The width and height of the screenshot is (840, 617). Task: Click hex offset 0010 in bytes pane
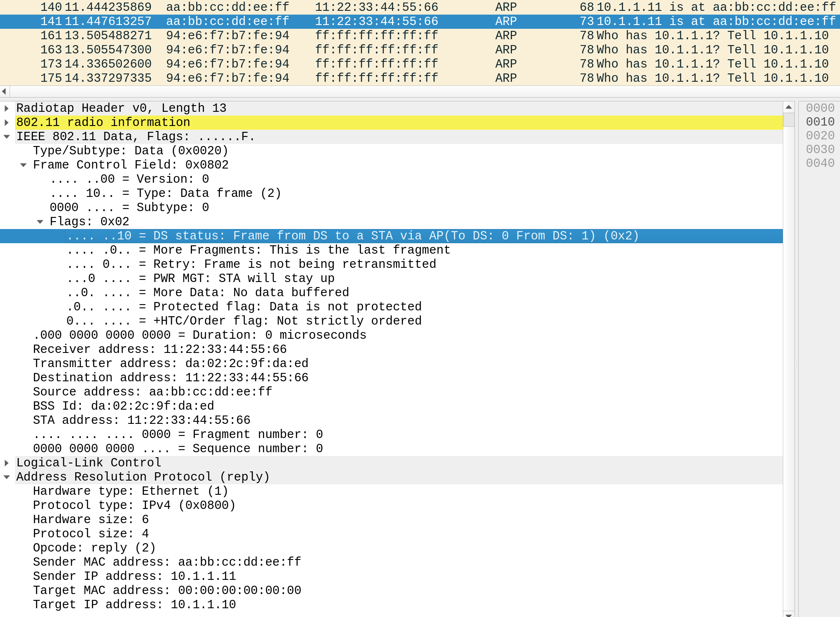coord(820,122)
